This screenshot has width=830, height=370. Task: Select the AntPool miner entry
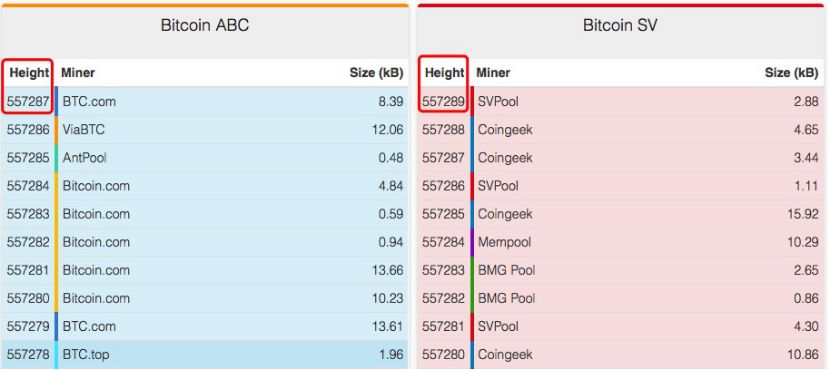pos(85,158)
